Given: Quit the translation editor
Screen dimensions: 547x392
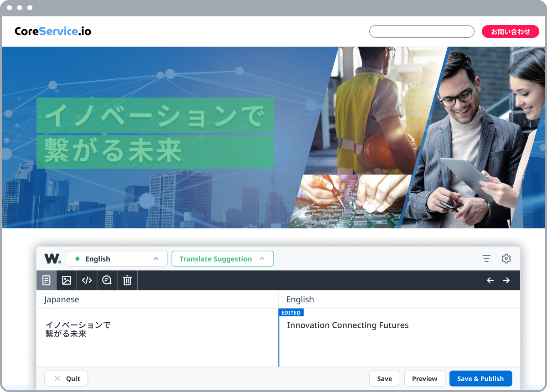Looking at the screenshot, I should pyautogui.click(x=66, y=378).
